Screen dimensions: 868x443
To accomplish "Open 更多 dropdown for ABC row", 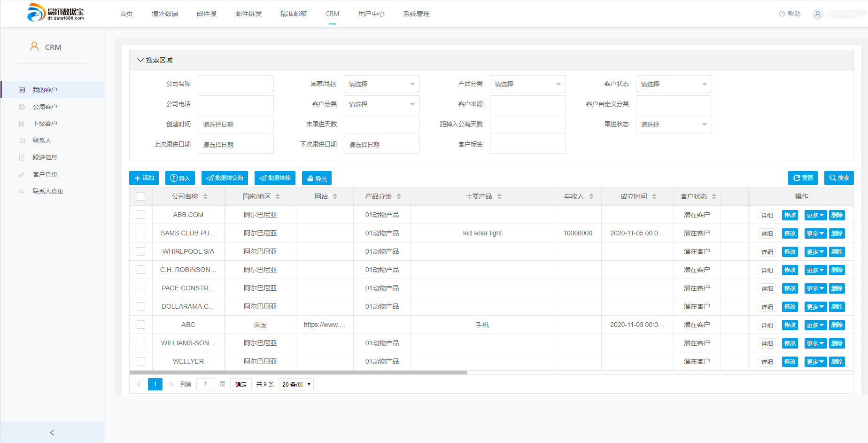I will click(x=815, y=325).
